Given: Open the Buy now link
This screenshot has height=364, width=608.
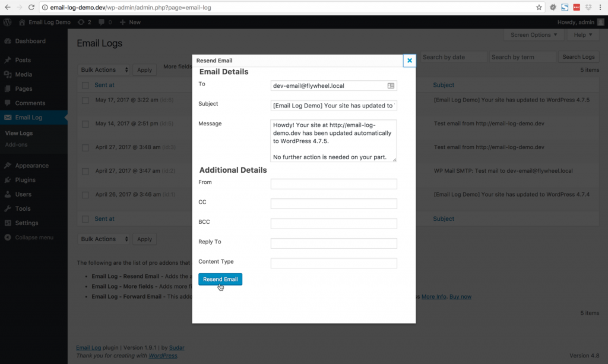Looking at the screenshot, I should tap(460, 296).
